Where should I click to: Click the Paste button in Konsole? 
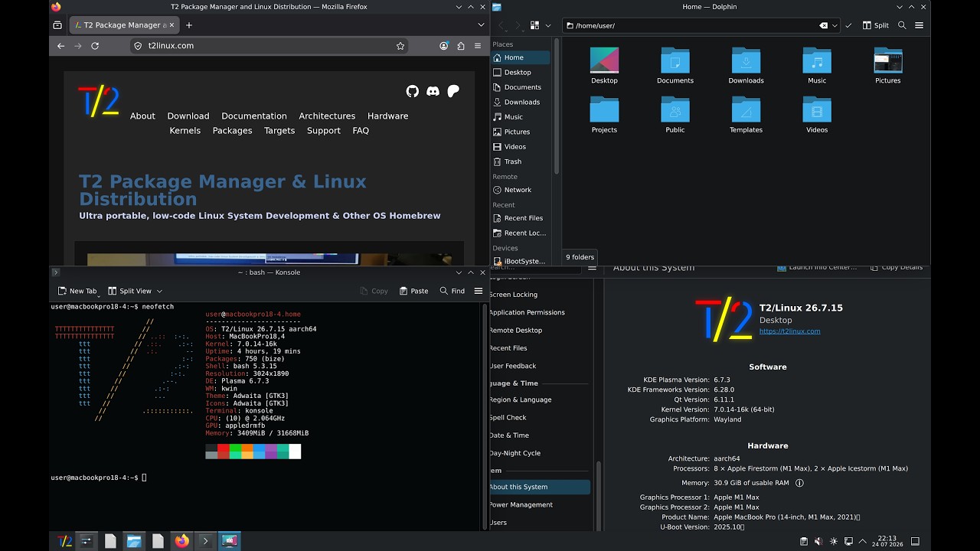[413, 291]
